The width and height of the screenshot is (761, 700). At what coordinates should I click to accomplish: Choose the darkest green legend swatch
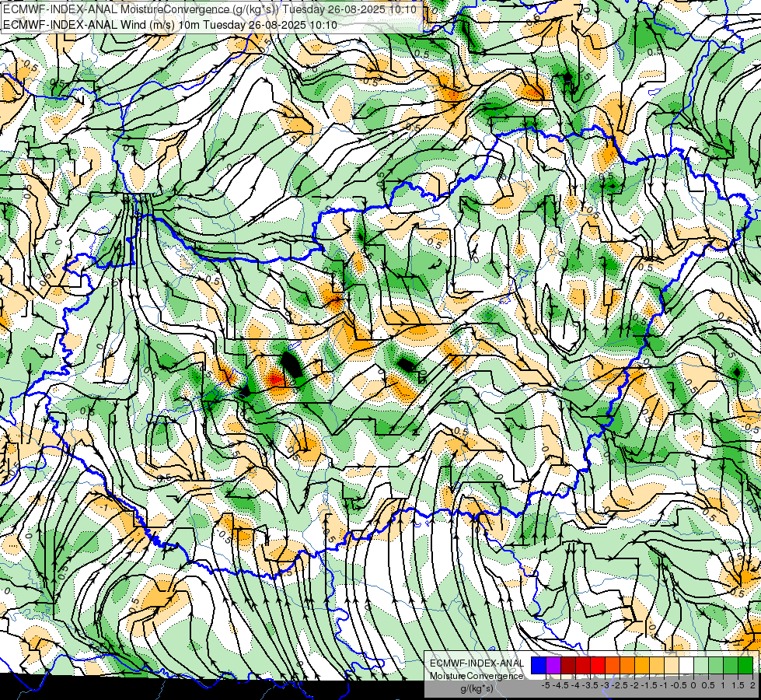click(x=745, y=666)
